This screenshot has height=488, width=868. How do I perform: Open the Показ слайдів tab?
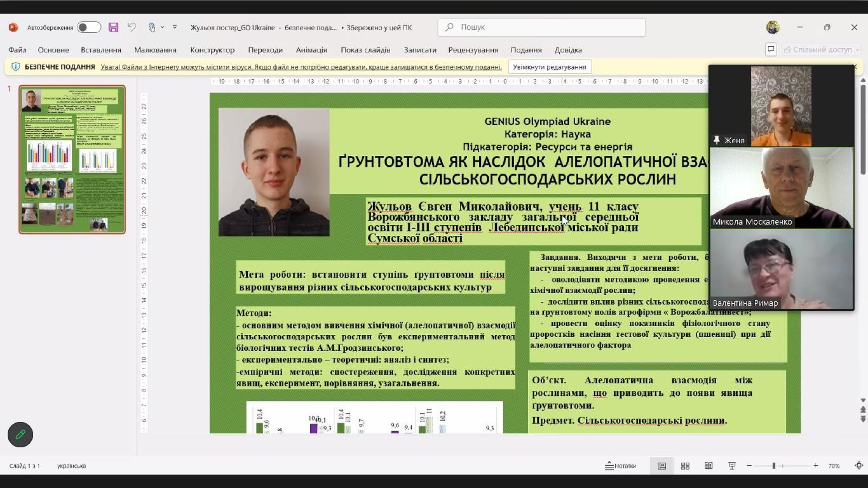click(365, 50)
